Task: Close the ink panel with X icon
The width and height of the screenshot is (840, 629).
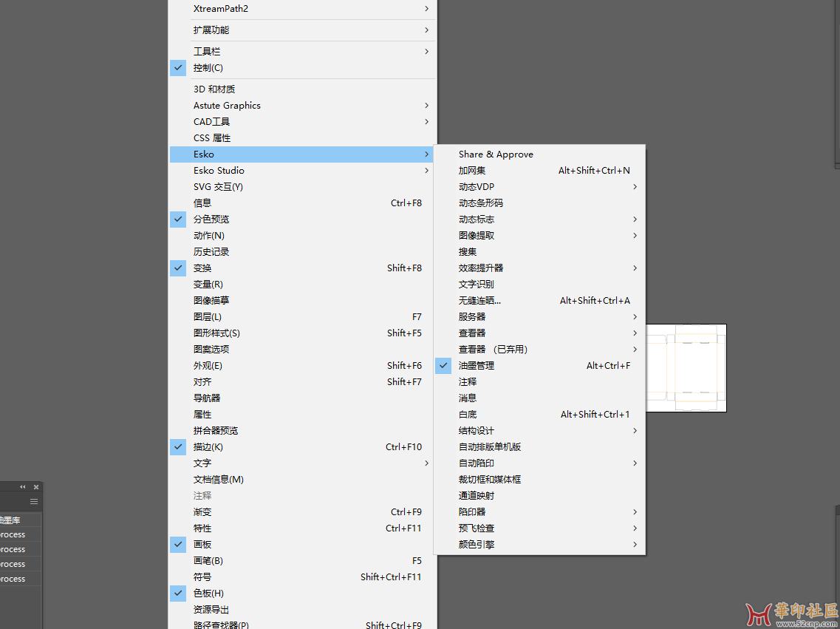Action: pos(36,487)
